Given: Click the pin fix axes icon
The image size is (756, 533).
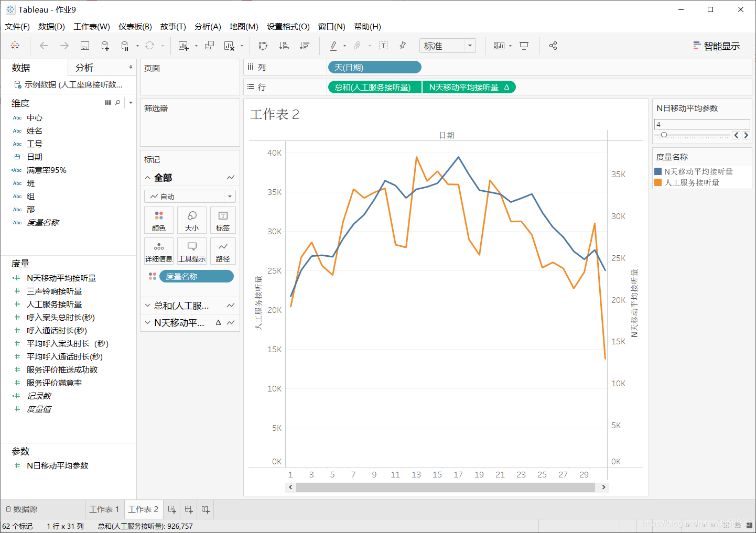Looking at the screenshot, I should pyautogui.click(x=403, y=46).
